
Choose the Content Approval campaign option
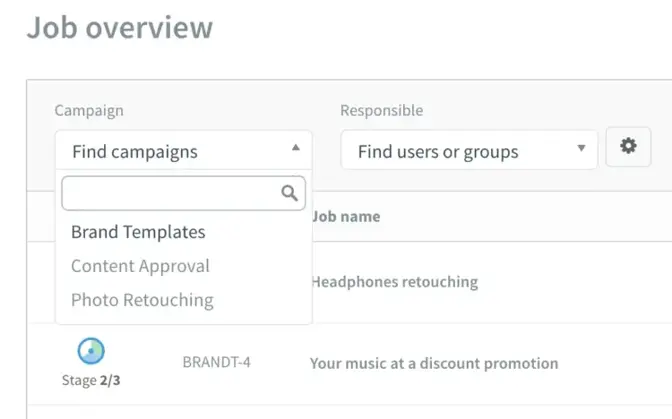(140, 266)
